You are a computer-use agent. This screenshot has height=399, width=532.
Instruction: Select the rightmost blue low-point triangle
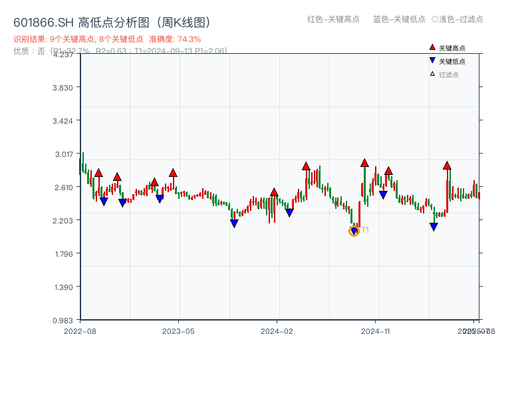point(434,227)
